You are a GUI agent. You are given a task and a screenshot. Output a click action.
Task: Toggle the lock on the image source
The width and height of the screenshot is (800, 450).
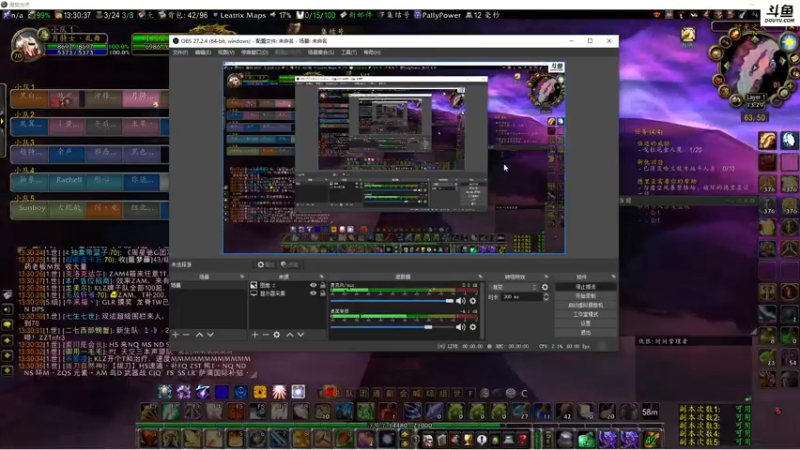[322, 285]
